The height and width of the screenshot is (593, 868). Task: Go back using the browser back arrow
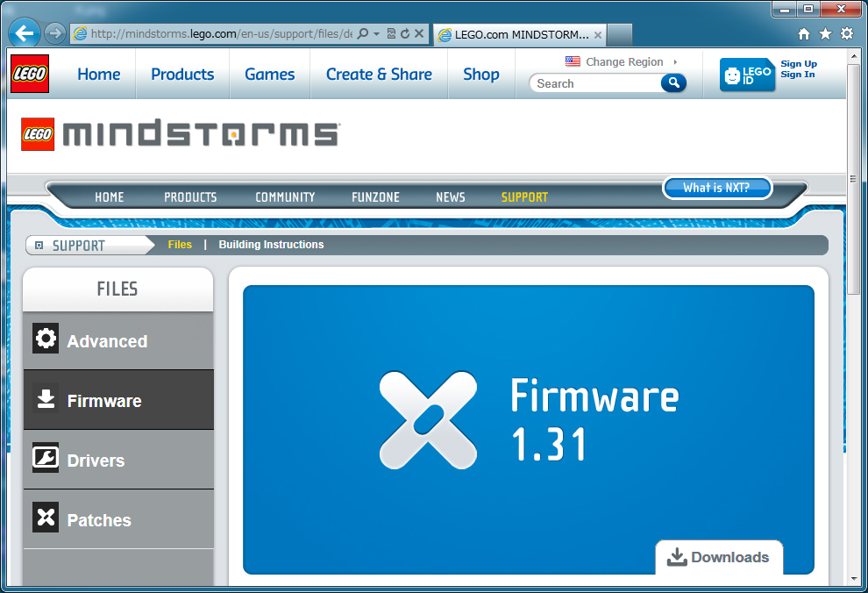[x=24, y=32]
